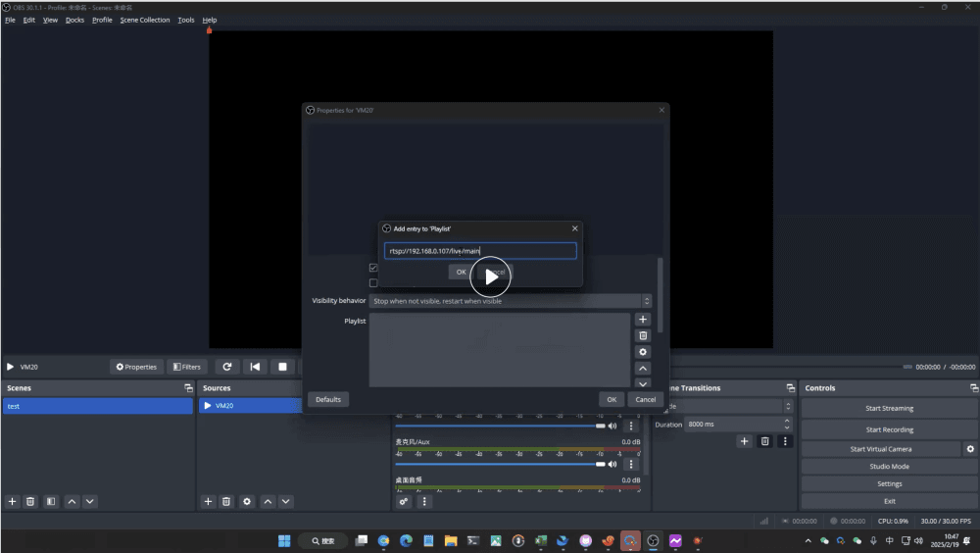Open source properties gear in the Sources panel
The image size is (980, 553).
[x=247, y=501]
